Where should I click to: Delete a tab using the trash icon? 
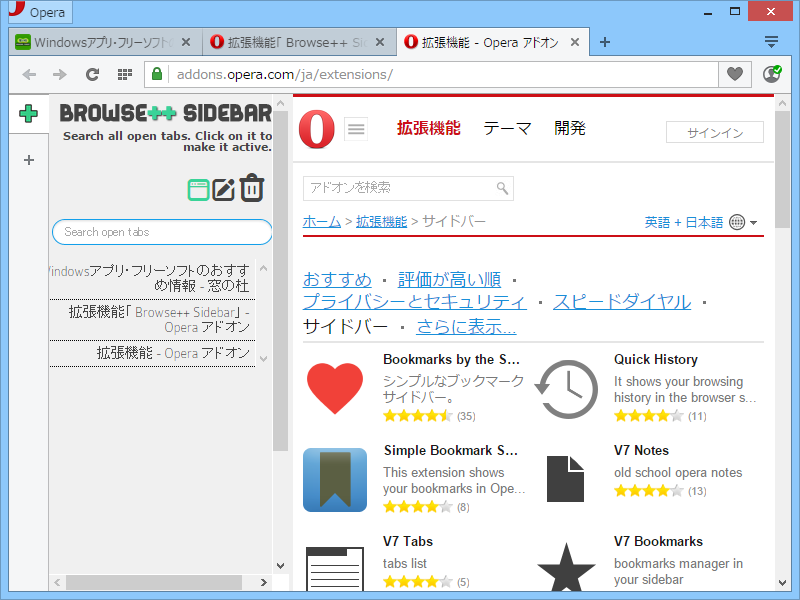(x=251, y=188)
